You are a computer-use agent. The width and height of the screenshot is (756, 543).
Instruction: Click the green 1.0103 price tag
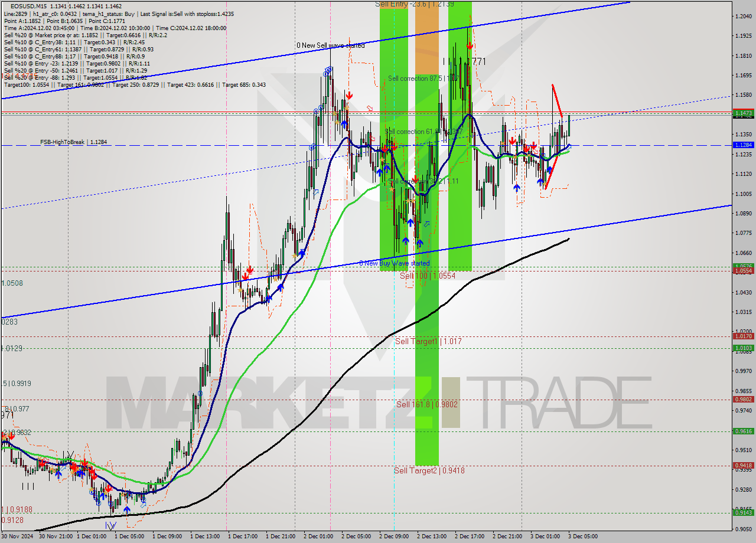[x=743, y=348]
